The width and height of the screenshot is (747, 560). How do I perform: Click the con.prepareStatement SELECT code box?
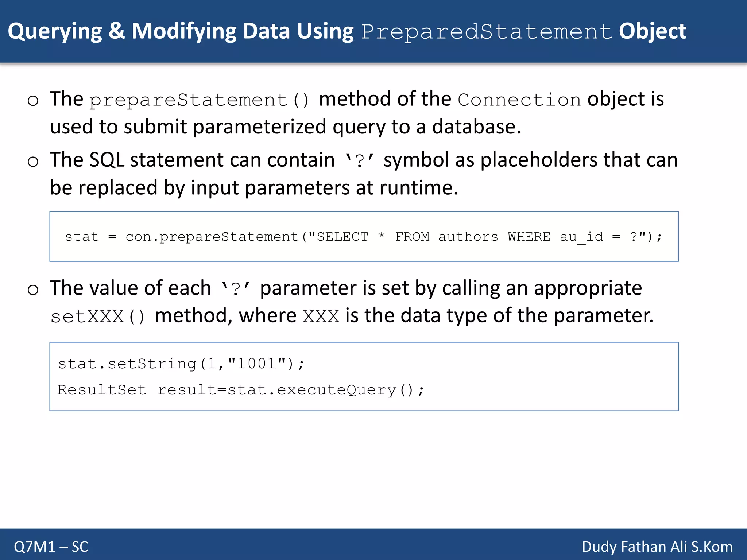(364, 236)
